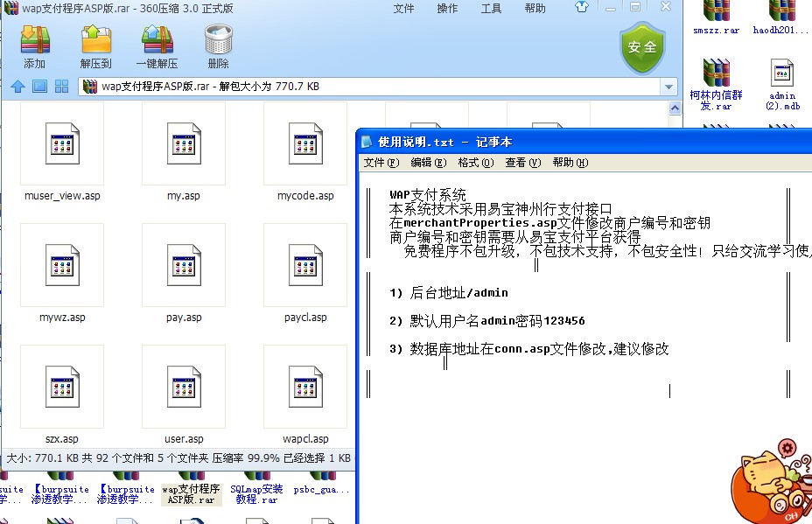Open the user.asp file
The height and width of the screenshot is (524, 812).
[183, 388]
